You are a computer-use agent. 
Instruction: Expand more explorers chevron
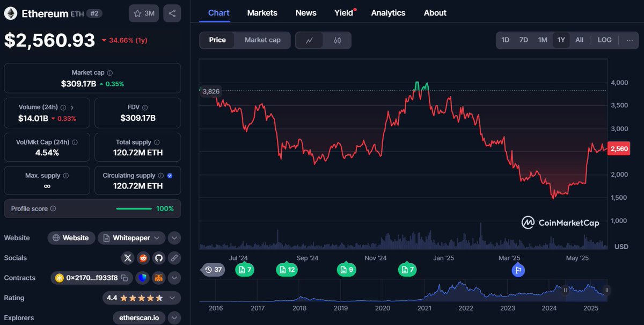pos(174,318)
